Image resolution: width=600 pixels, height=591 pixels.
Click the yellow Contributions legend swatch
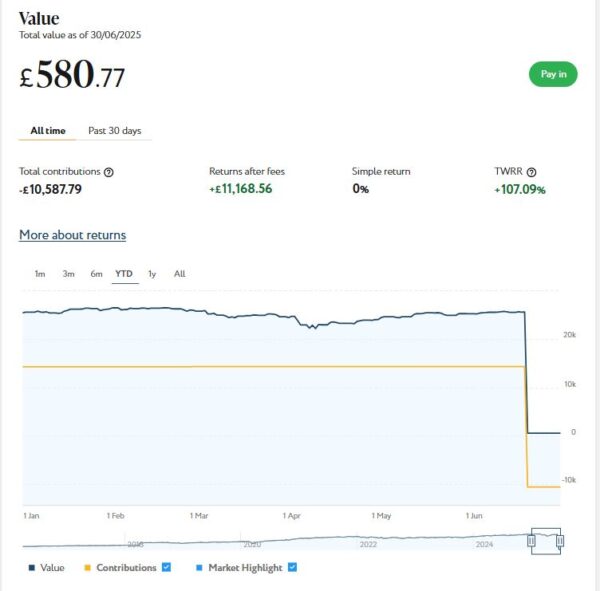pos(87,568)
